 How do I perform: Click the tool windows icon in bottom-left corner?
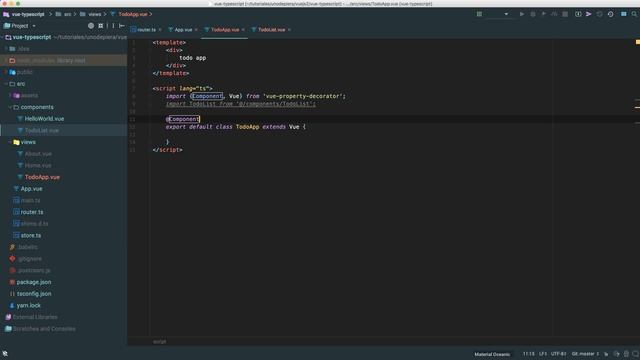pos(5,353)
